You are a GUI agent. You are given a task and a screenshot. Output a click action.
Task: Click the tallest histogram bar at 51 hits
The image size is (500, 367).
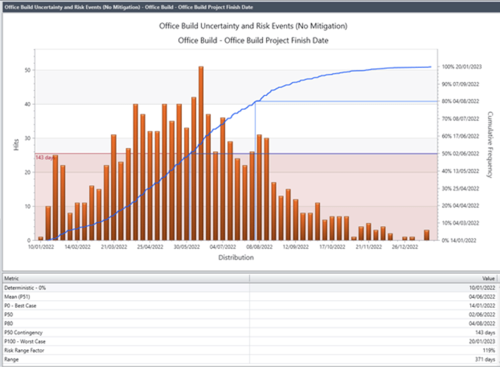(201, 153)
